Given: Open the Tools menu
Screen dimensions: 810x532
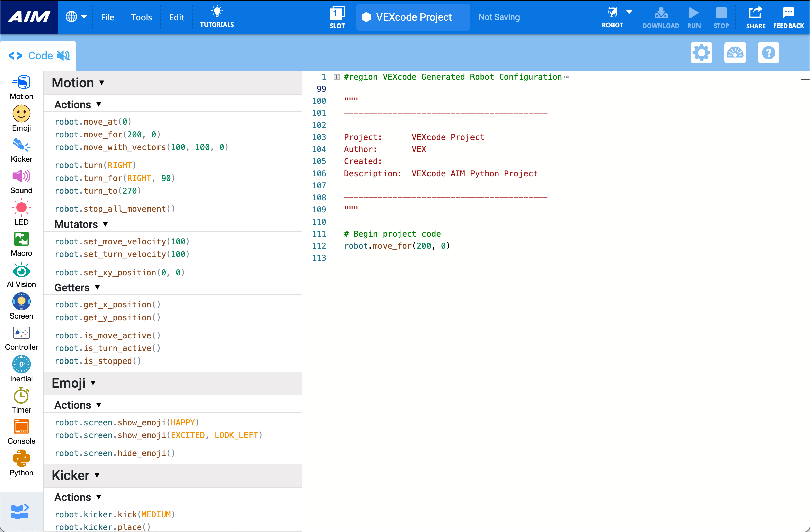Looking at the screenshot, I should (x=141, y=17).
